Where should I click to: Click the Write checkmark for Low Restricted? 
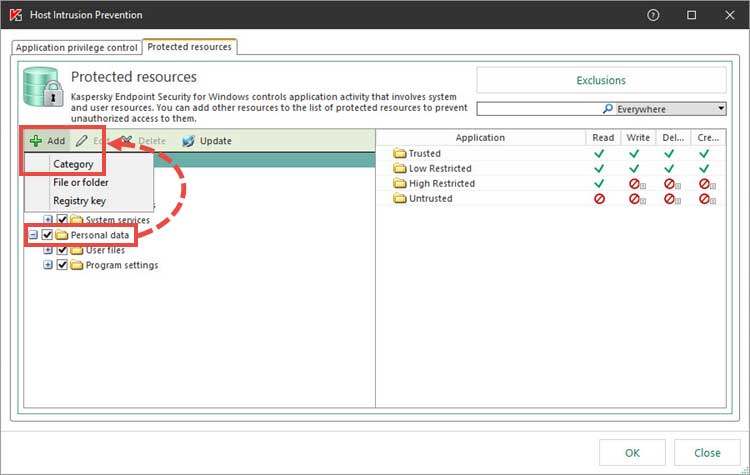coord(634,168)
